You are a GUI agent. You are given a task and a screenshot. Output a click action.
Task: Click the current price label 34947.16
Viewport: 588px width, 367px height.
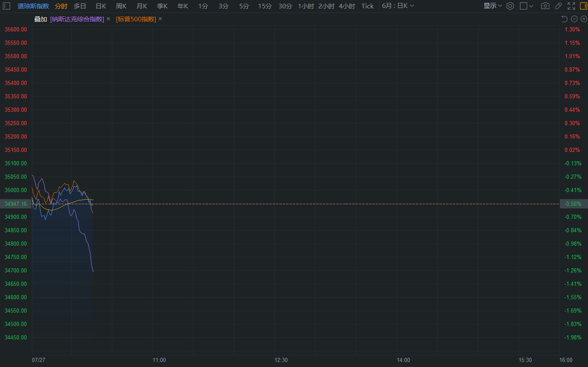[x=15, y=204]
